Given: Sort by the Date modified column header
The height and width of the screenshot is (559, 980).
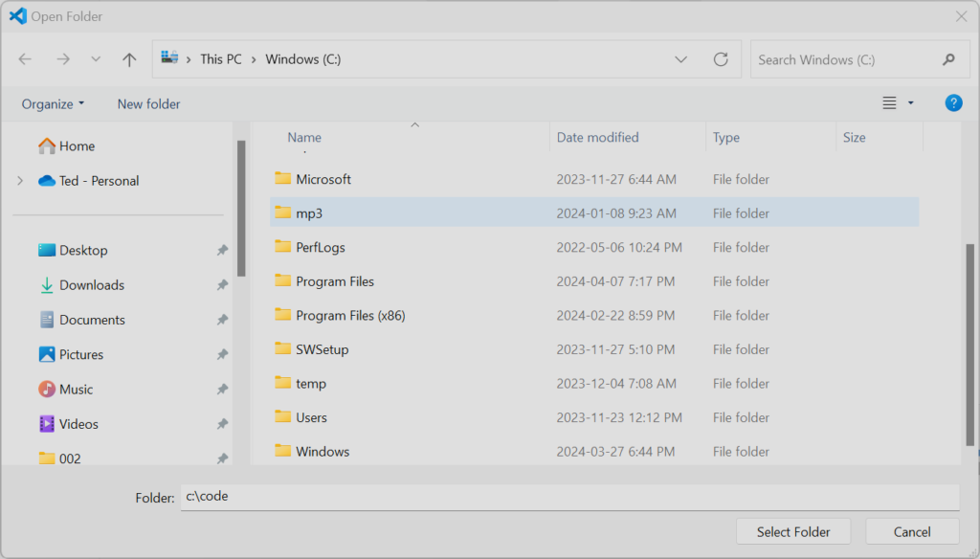Looking at the screenshot, I should pyautogui.click(x=597, y=137).
